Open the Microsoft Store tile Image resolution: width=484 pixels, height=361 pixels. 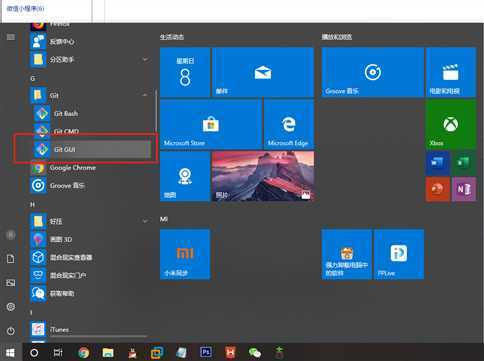point(211,124)
